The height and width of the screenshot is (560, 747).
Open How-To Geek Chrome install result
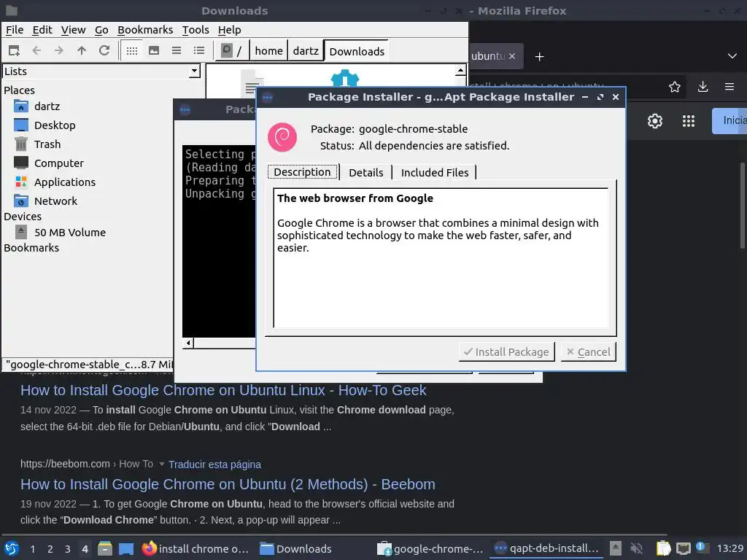pos(223,390)
